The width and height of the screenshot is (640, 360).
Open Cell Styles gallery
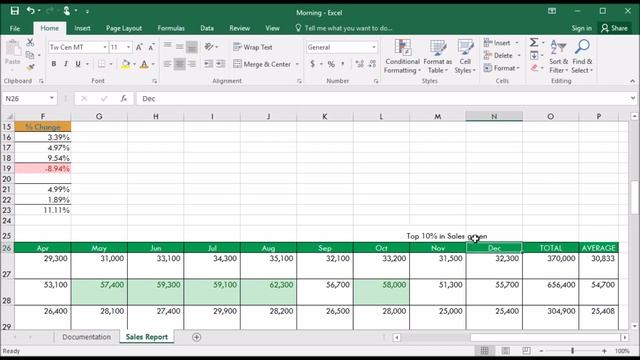coord(465,56)
